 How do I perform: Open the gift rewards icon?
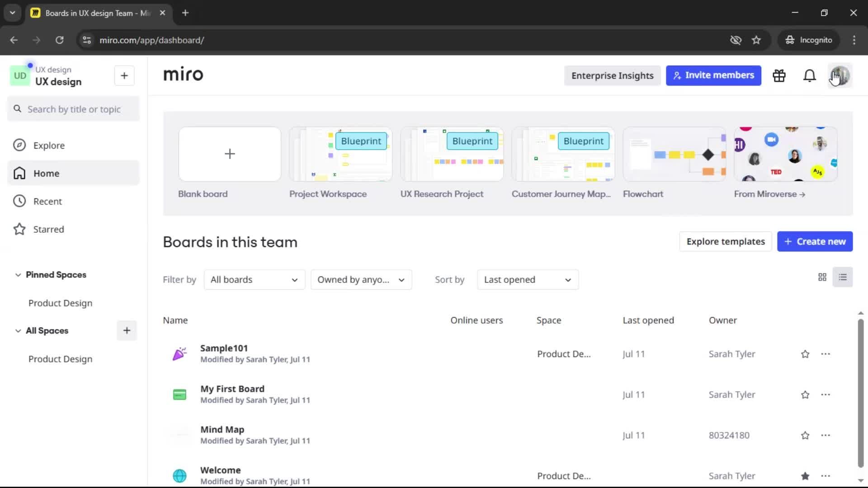tap(779, 75)
